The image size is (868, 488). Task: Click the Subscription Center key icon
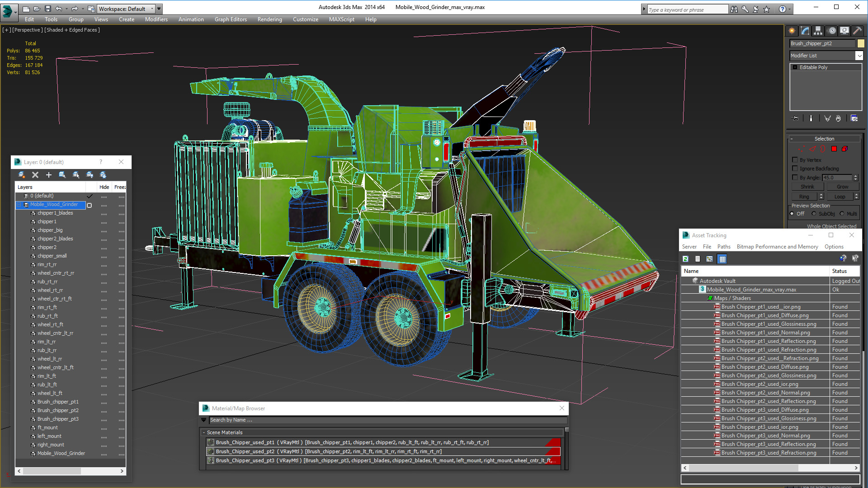[x=745, y=9]
